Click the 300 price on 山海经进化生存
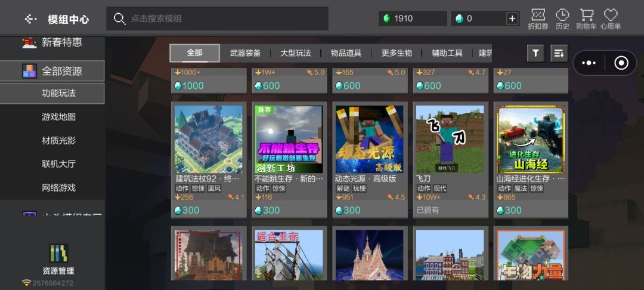This screenshot has width=644, height=290. [509, 210]
